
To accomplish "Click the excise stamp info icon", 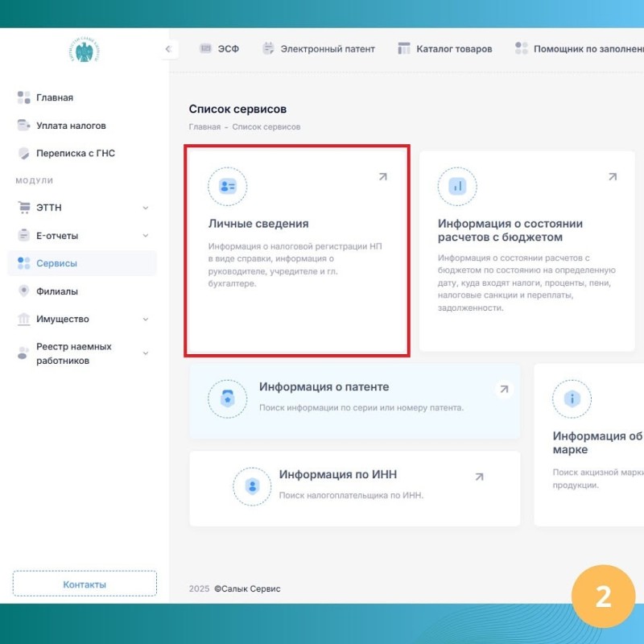I will coord(572,398).
